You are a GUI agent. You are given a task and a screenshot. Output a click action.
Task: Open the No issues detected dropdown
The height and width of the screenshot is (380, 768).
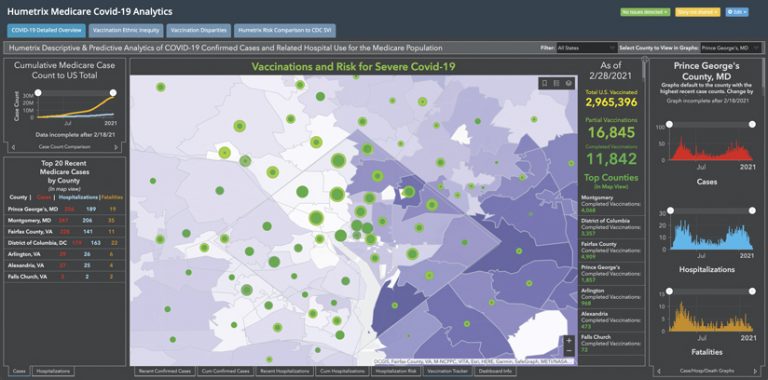click(645, 12)
